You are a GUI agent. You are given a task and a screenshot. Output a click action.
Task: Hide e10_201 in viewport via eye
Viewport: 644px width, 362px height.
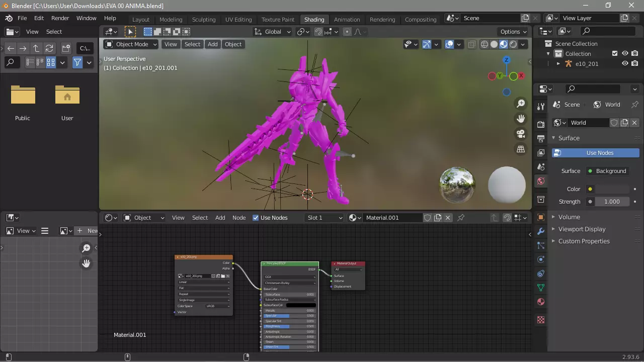[x=625, y=64]
